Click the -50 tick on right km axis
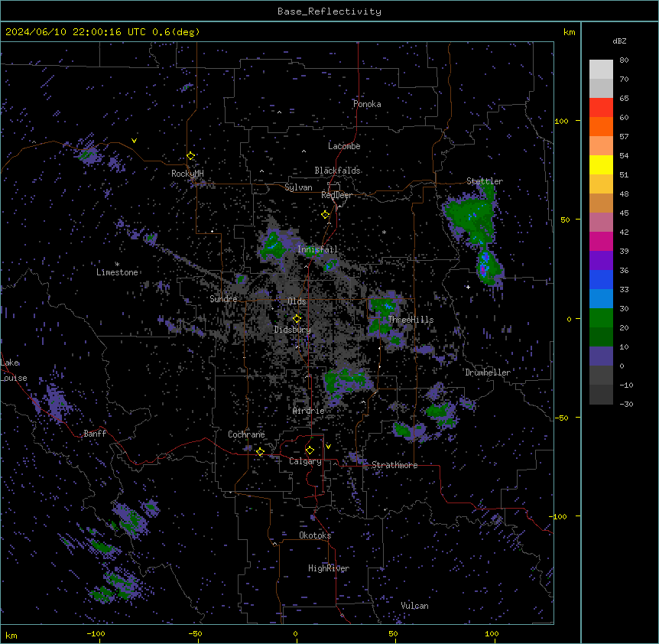This screenshot has width=659, height=644. click(x=561, y=418)
